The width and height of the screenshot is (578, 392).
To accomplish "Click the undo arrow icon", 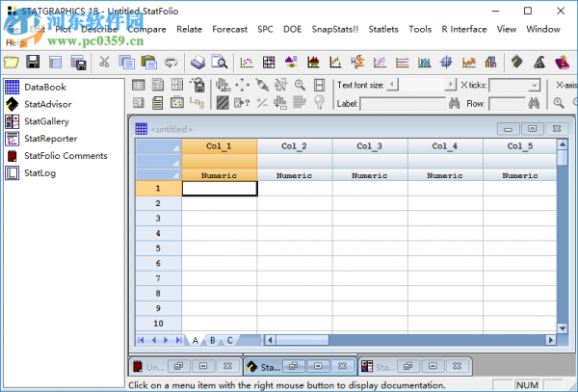I will tap(171, 63).
